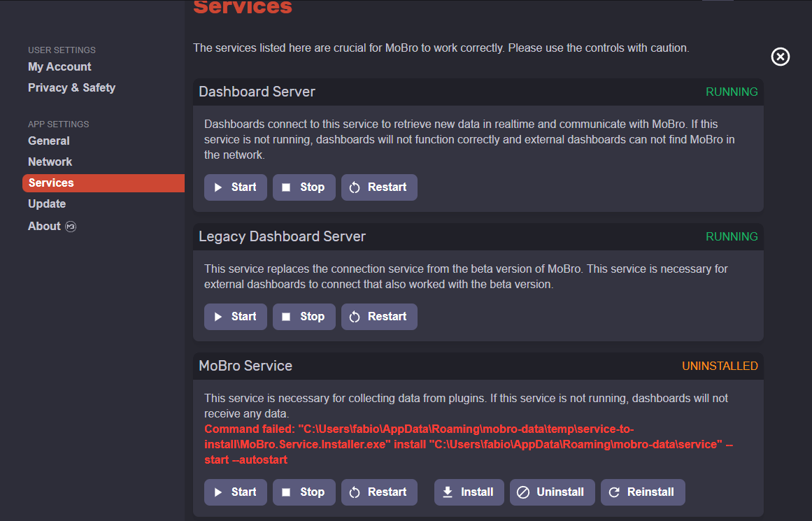The height and width of the screenshot is (521, 812).
Task: Stop the Legacy Dashboard Server
Action: 304,316
